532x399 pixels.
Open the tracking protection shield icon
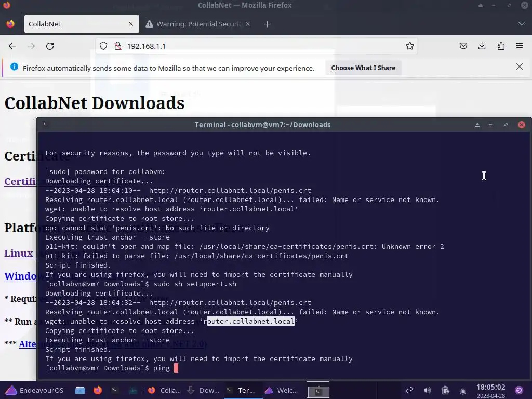click(x=103, y=46)
